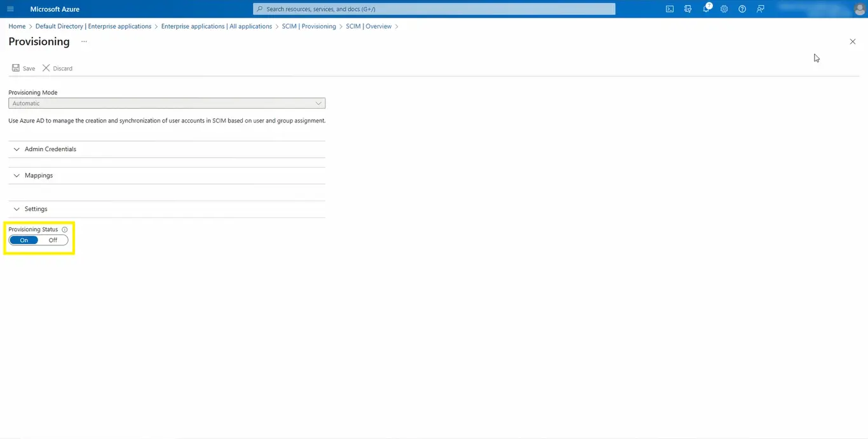This screenshot has height=439, width=868.
Task: Open the notifications bell
Action: (x=706, y=9)
